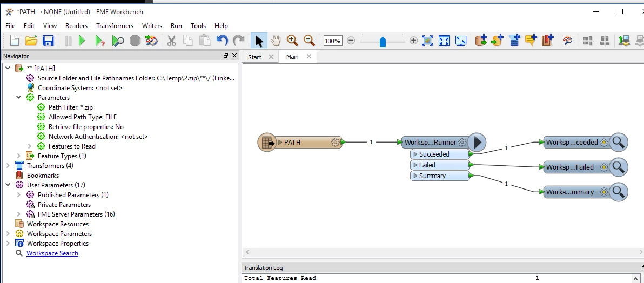Screen dimensions: 644x283
Task: Expand Published Parameters (1) node
Action: point(19,194)
